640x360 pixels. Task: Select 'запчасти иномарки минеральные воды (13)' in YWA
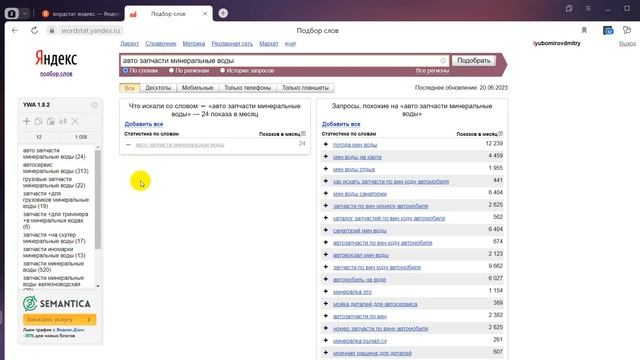click(54, 252)
